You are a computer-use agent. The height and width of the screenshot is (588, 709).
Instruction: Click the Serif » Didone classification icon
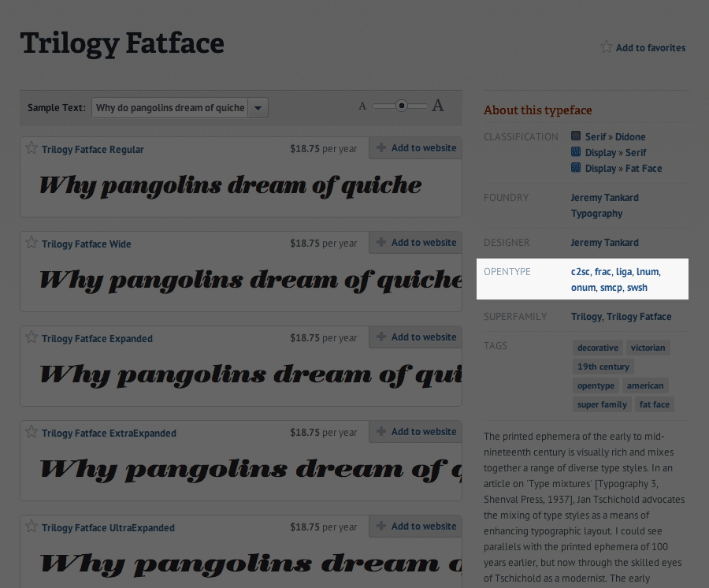577,136
